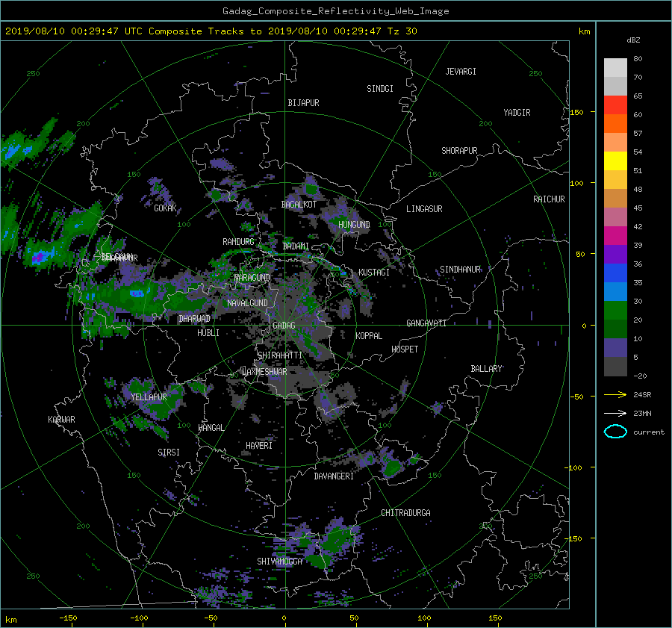Image resolution: width=672 pixels, height=628 pixels.
Task: Click the 'Tz 30' text in header
Action: click(402, 31)
